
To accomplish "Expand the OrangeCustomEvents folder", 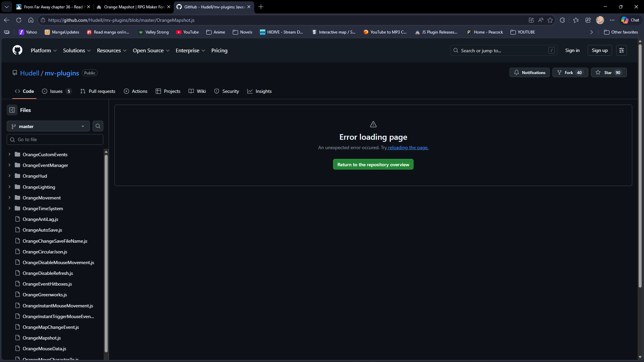I will pos(9,154).
